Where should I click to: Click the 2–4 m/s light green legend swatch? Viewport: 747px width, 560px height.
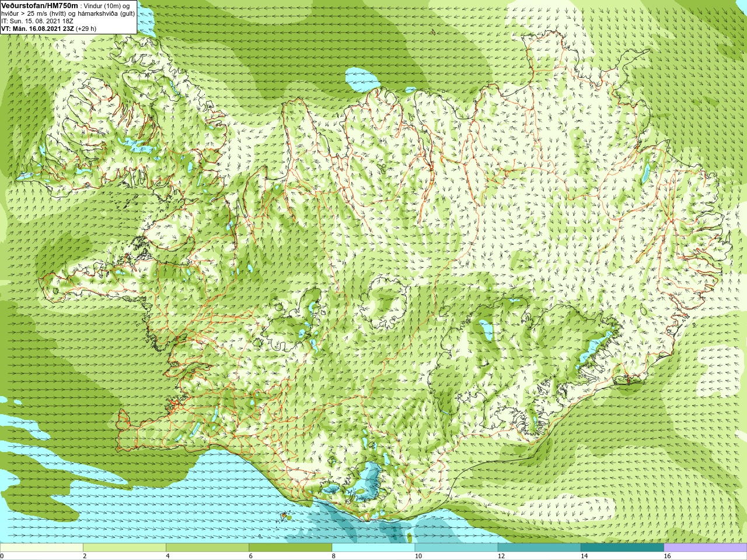pyautogui.click(x=124, y=548)
